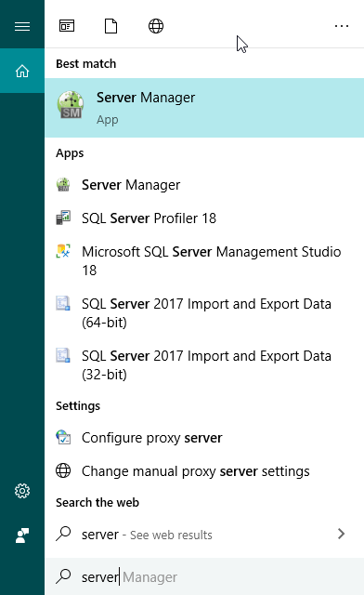
Task: Filter results by Documents icon
Action: (110, 26)
